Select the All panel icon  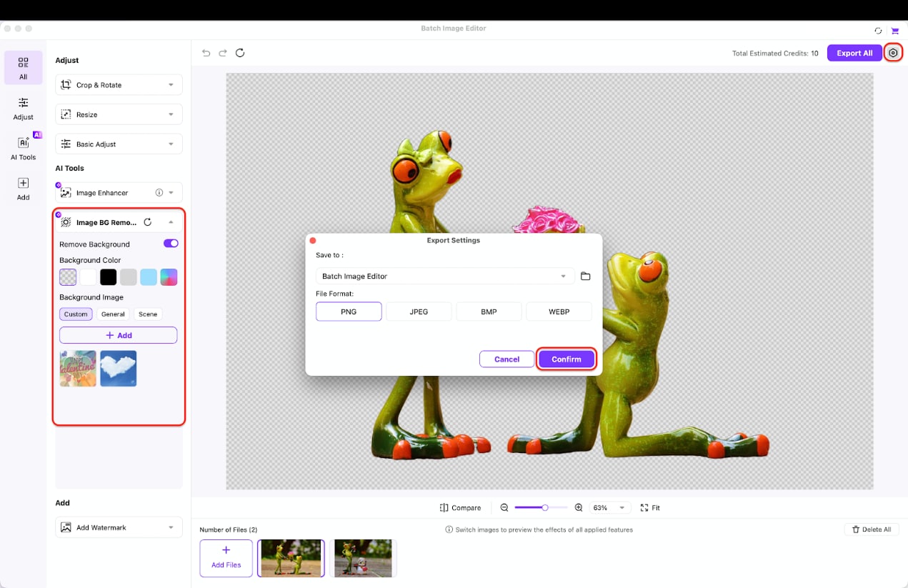tap(23, 66)
